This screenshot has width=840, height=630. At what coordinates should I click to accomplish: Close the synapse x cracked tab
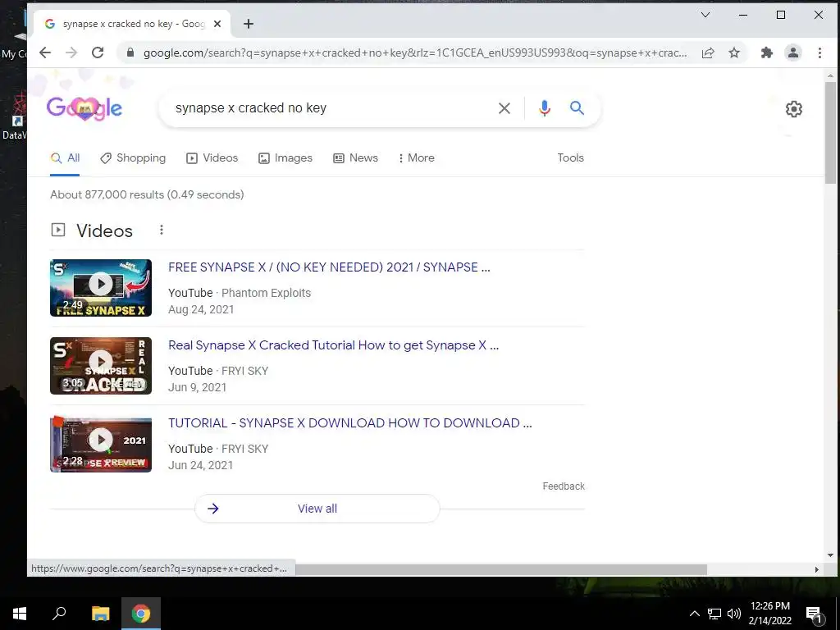(x=217, y=24)
